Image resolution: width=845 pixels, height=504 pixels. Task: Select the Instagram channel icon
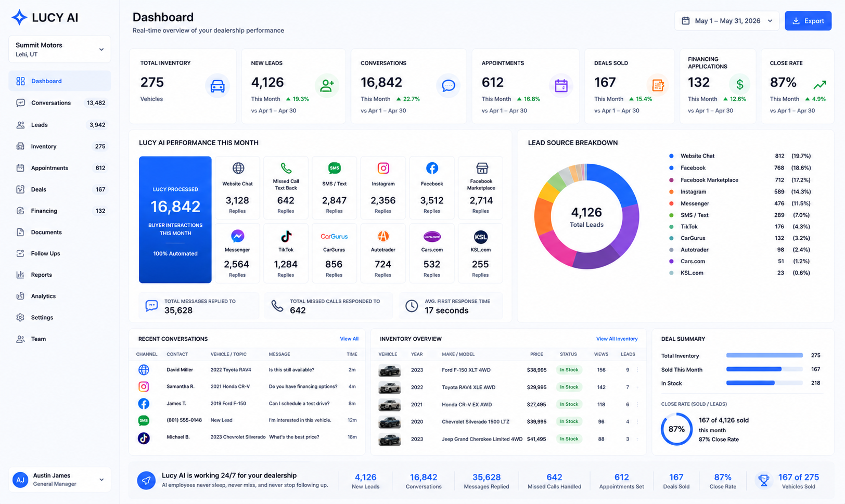[x=383, y=168]
